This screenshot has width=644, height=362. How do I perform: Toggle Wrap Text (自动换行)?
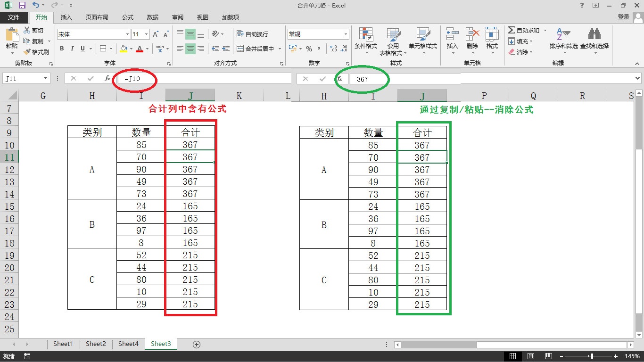click(252, 34)
